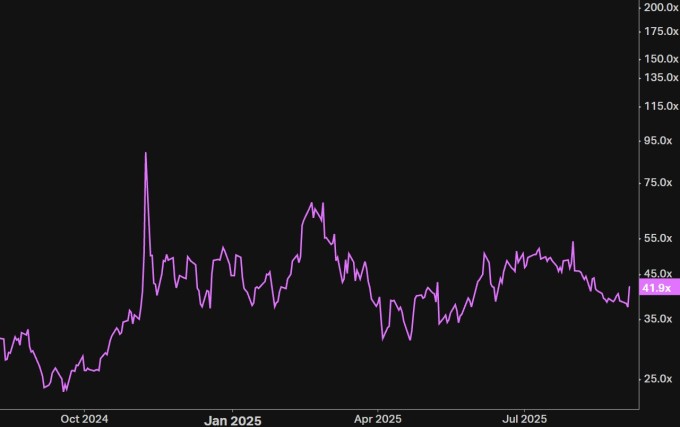The image size is (680, 427).
Task: Select the 75.0x axis label
Action: point(658,183)
